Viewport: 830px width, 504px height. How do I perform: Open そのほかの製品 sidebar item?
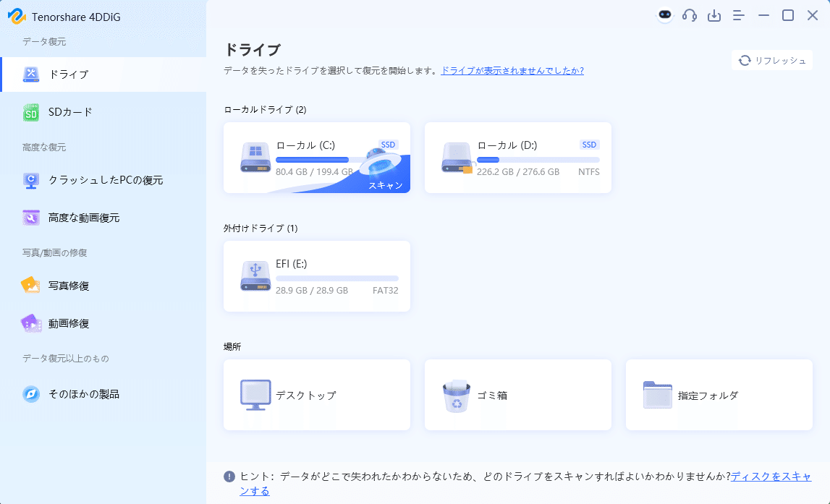pyautogui.click(x=103, y=394)
